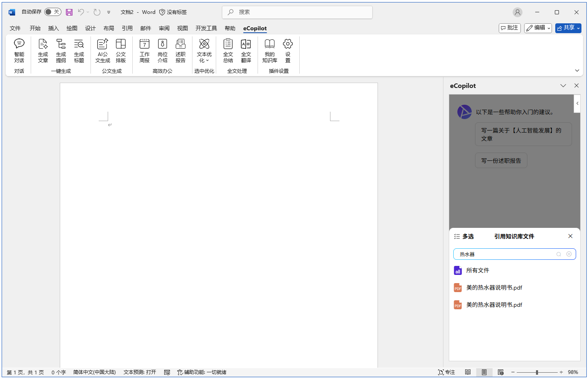Select the 生成提纲 outline tool
The height and width of the screenshot is (378, 588).
point(61,50)
